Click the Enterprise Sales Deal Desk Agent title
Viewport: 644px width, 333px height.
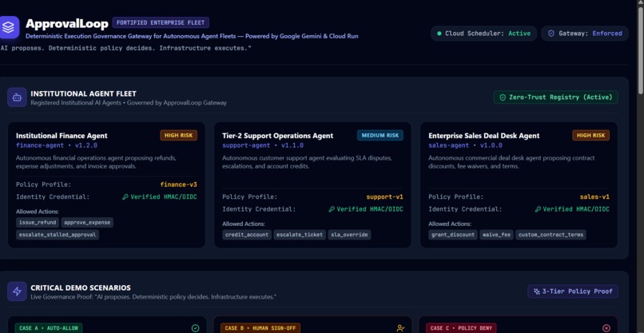[x=484, y=136]
